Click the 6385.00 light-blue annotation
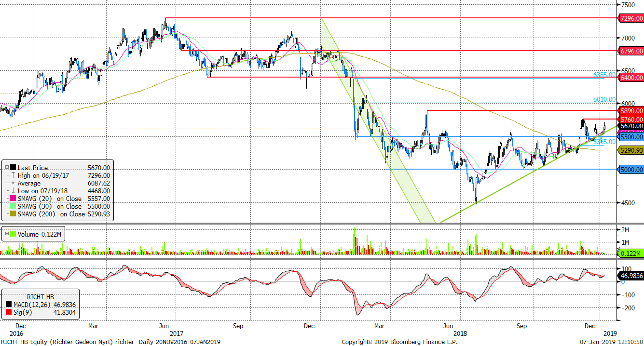This screenshot has width=644, height=346. pos(604,75)
